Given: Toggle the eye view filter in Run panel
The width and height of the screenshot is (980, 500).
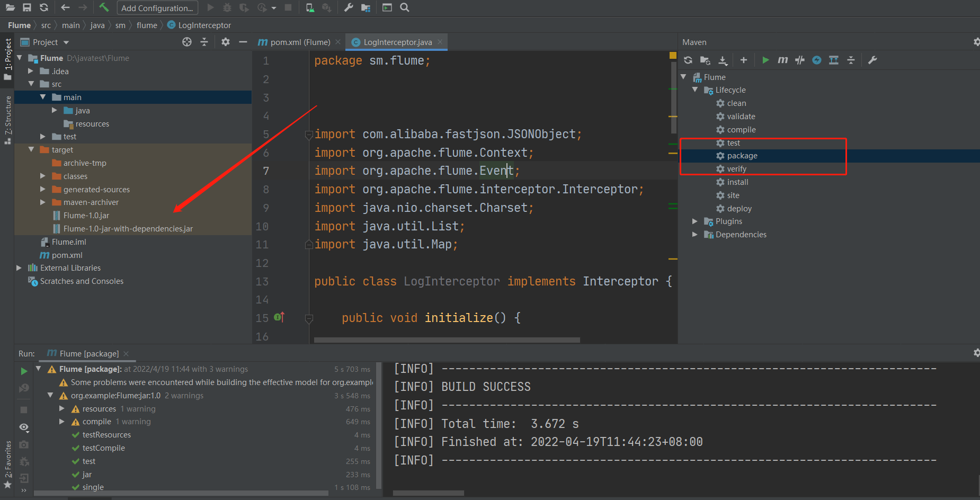Looking at the screenshot, I should pyautogui.click(x=24, y=427).
